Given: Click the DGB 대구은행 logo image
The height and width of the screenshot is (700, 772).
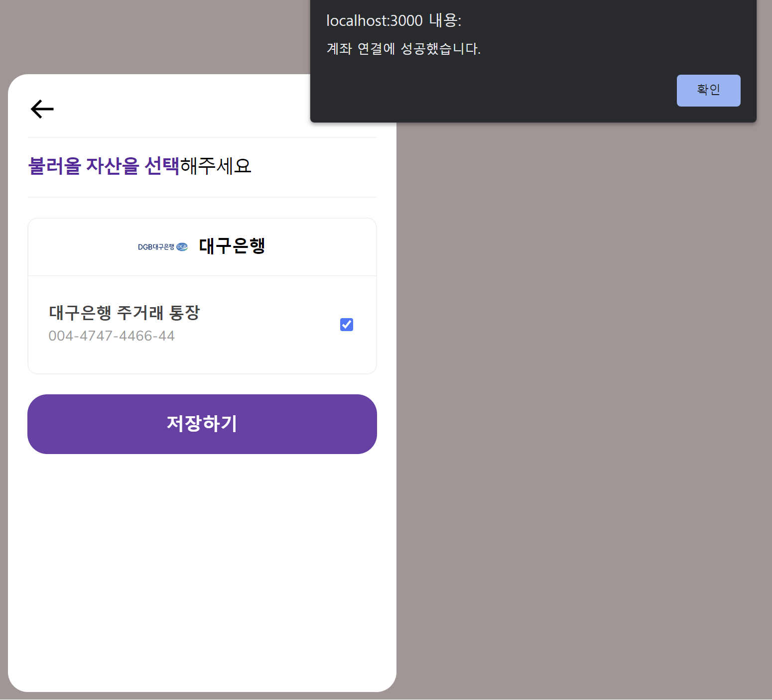Looking at the screenshot, I should pos(163,247).
